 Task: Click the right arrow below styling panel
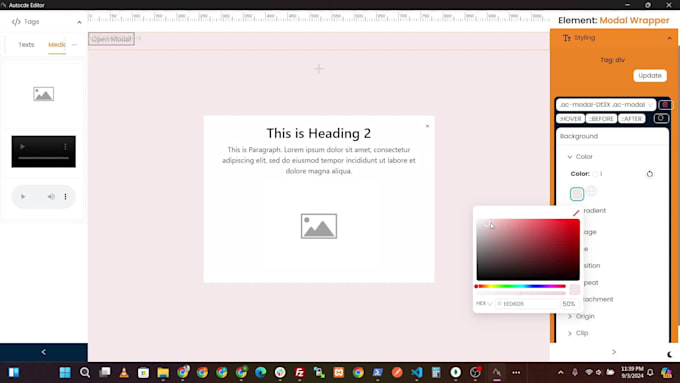(x=614, y=352)
